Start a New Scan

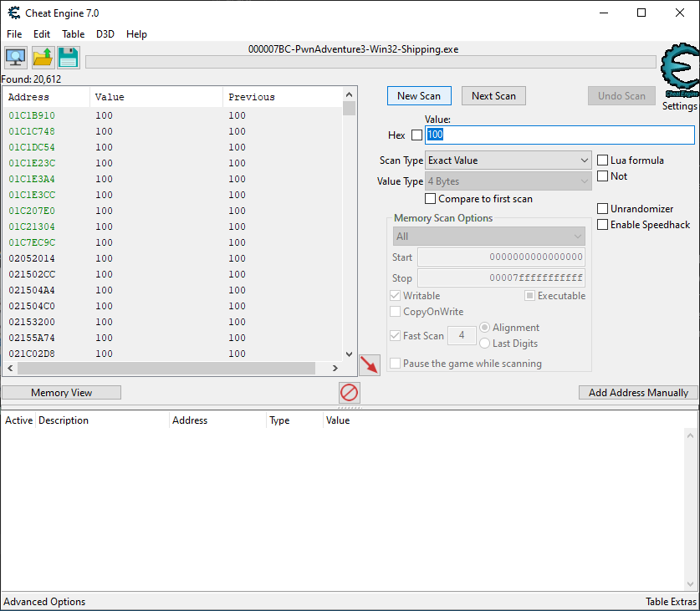[x=419, y=96]
